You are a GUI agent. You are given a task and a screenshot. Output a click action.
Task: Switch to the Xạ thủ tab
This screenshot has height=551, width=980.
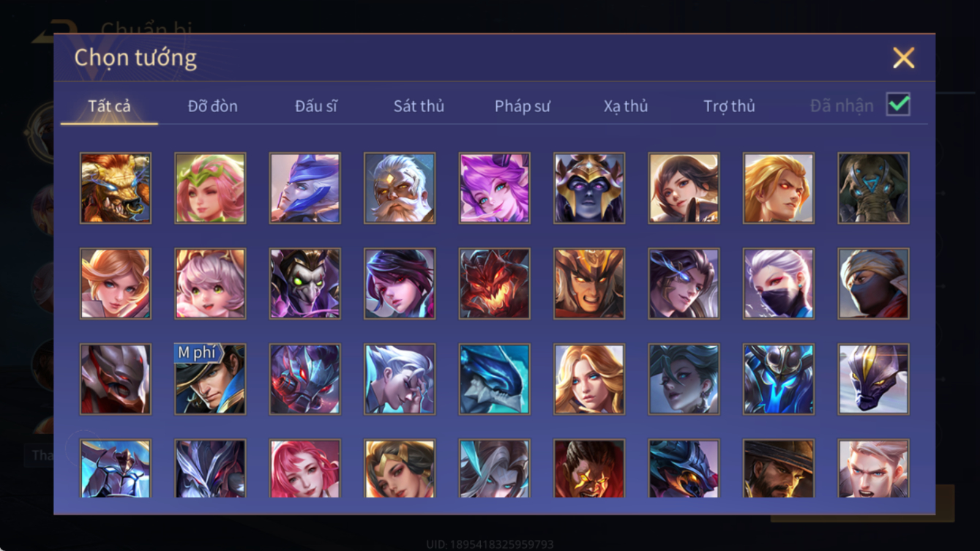click(626, 106)
